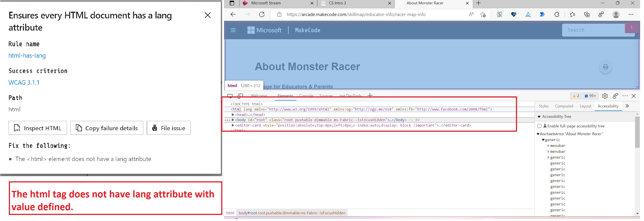Open the html-has-lang rule link
The width and height of the screenshot is (644, 221).
pos(27,56)
